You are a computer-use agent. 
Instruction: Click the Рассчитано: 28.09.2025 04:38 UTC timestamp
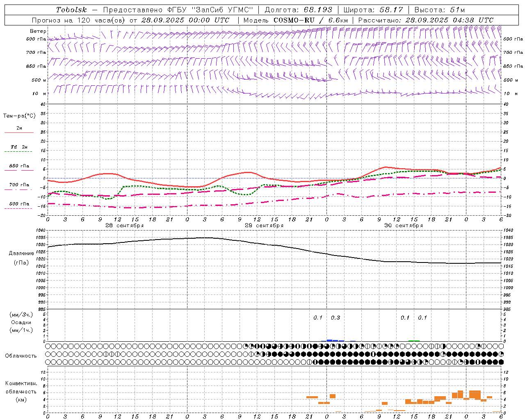click(426, 20)
